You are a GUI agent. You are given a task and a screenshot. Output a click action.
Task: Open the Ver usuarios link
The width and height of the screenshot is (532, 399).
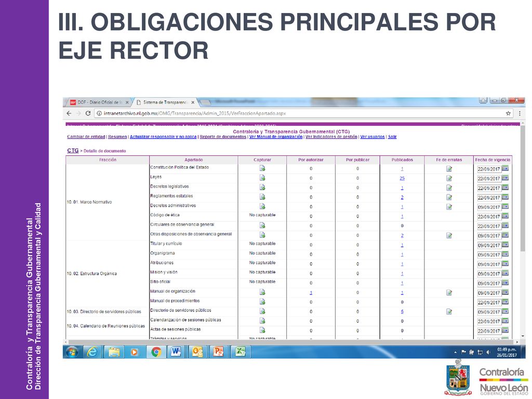373,137
